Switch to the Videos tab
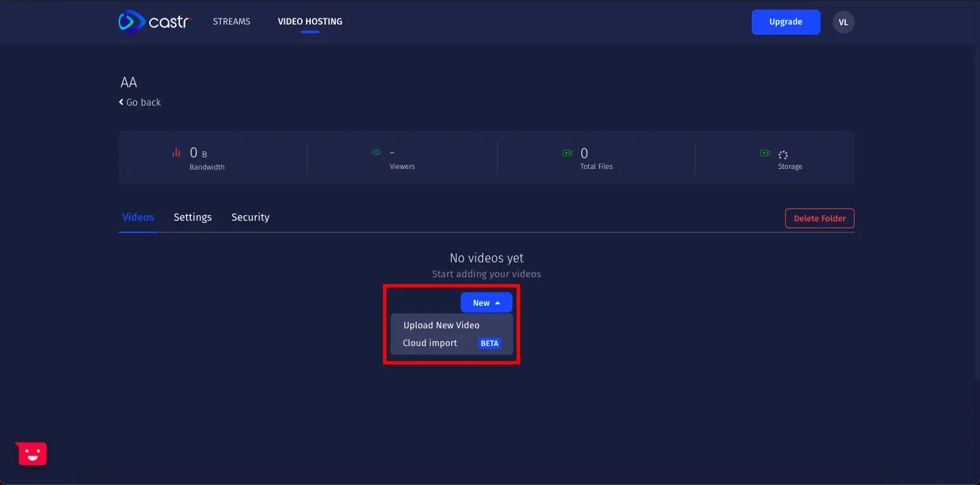Viewport: 980px width, 485px height. tap(138, 217)
